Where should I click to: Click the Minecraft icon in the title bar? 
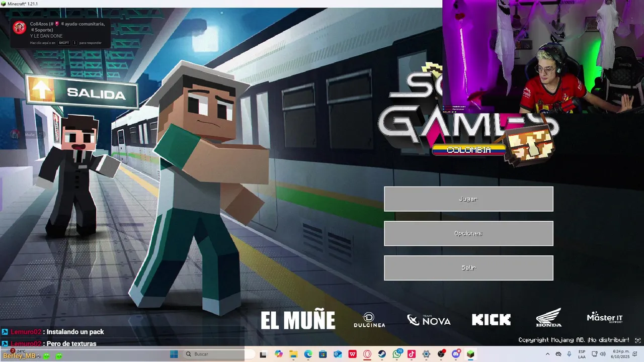tap(4, 4)
